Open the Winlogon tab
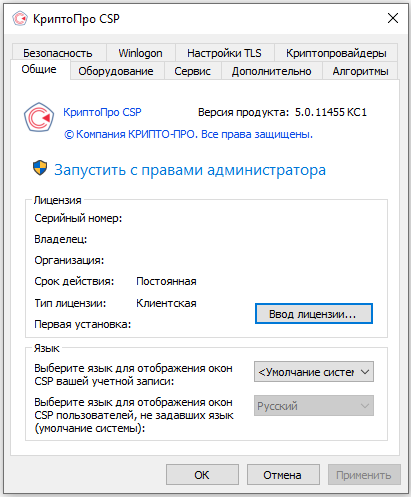The width and height of the screenshot is (411, 497). click(140, 53)
